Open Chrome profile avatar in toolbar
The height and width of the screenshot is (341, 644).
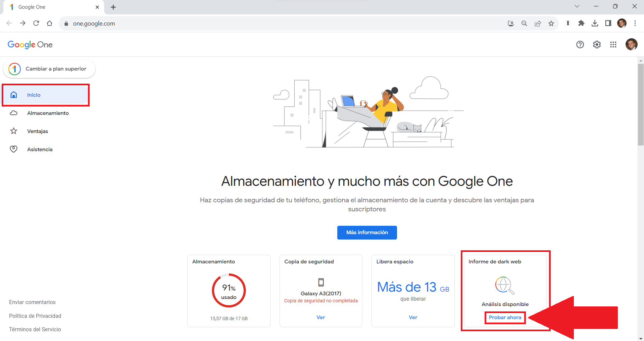[622, 23]
